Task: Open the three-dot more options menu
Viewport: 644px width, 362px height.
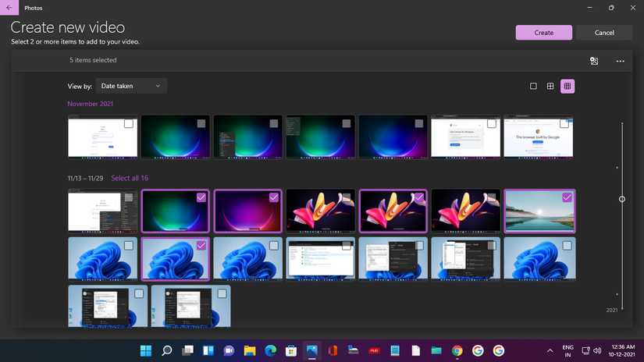Action: tap(621, 61)
